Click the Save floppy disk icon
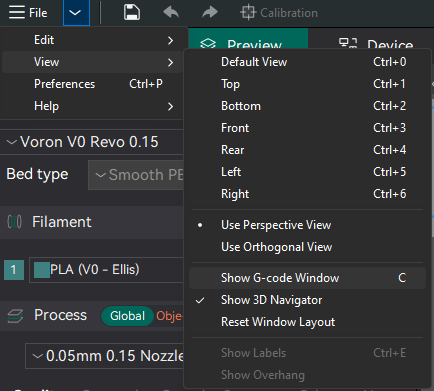 [x=132, y=13]
